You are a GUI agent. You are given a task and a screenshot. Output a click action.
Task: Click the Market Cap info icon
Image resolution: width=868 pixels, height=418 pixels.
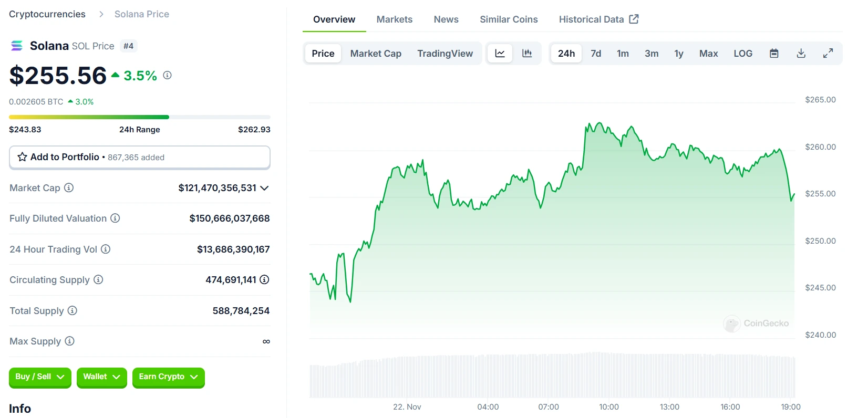(69, 187)
